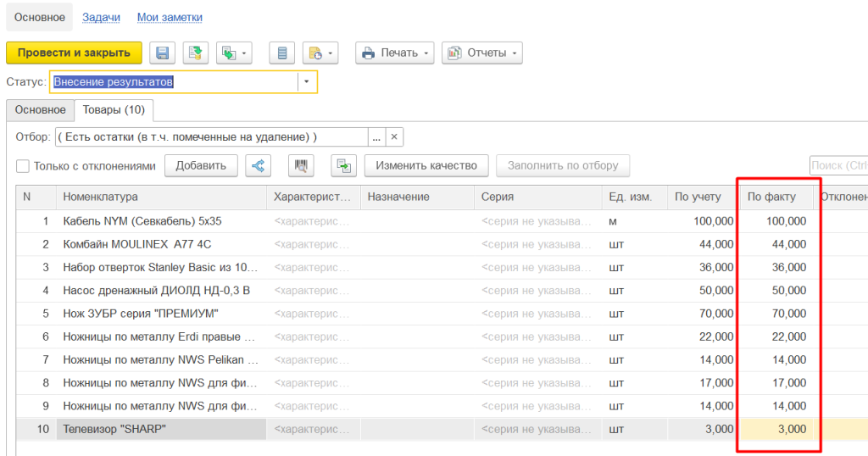Click the Серия column header
This screenshot has width=868, height=456.
coord(538,197)
